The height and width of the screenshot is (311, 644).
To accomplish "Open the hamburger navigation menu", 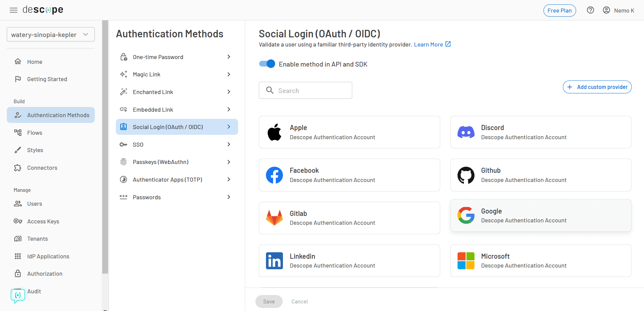I will coord(14,10).
